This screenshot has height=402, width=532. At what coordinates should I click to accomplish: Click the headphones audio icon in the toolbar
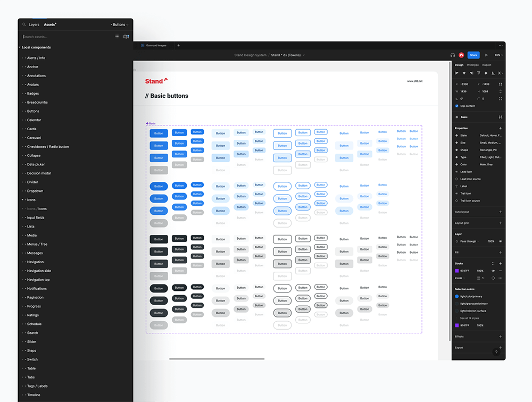point(453,55)
